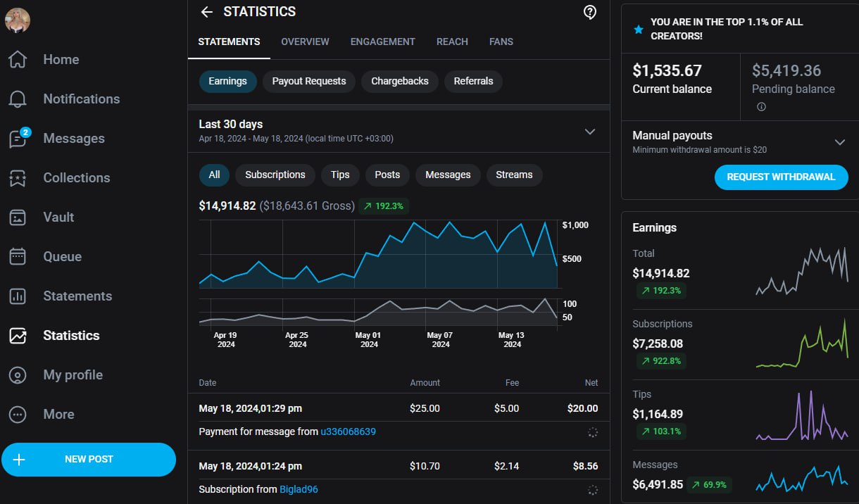Click the $1,535.67 current balance value

pos(667,70)
